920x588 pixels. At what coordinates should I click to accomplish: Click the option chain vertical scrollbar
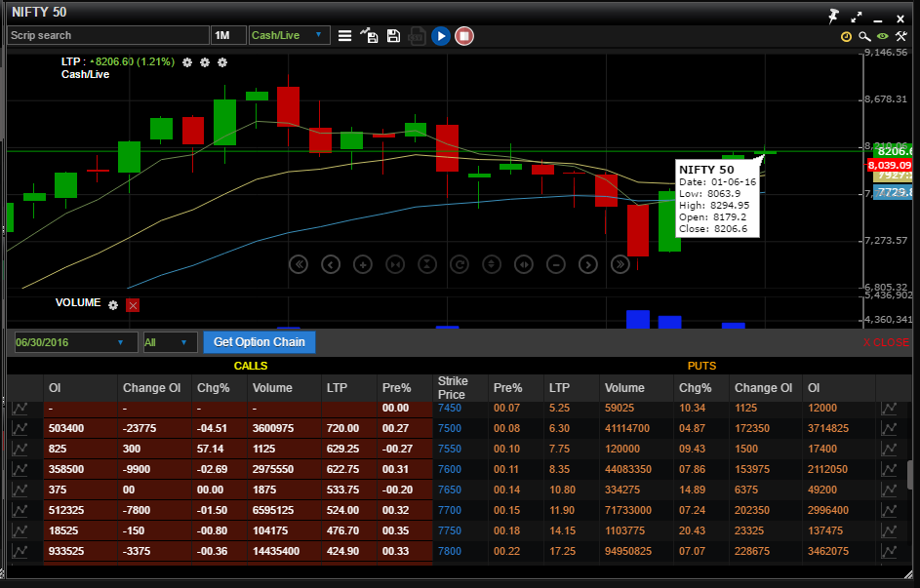point(911,475)
